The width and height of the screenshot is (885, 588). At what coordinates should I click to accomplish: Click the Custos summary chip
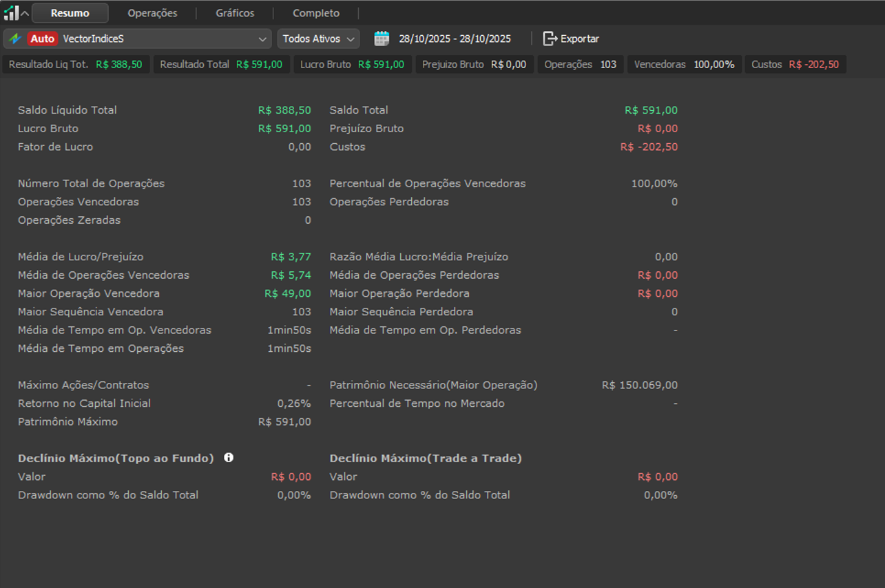(795, 64)
